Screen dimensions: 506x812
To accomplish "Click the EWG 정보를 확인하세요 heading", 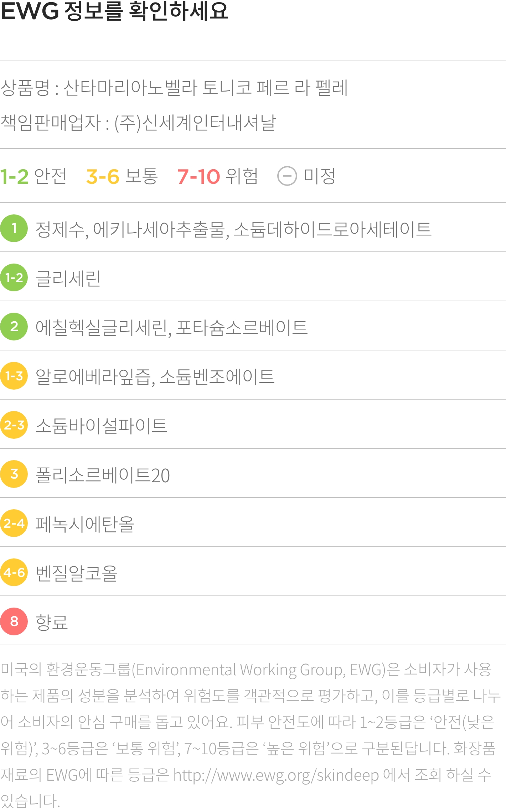I will [114, 11].
